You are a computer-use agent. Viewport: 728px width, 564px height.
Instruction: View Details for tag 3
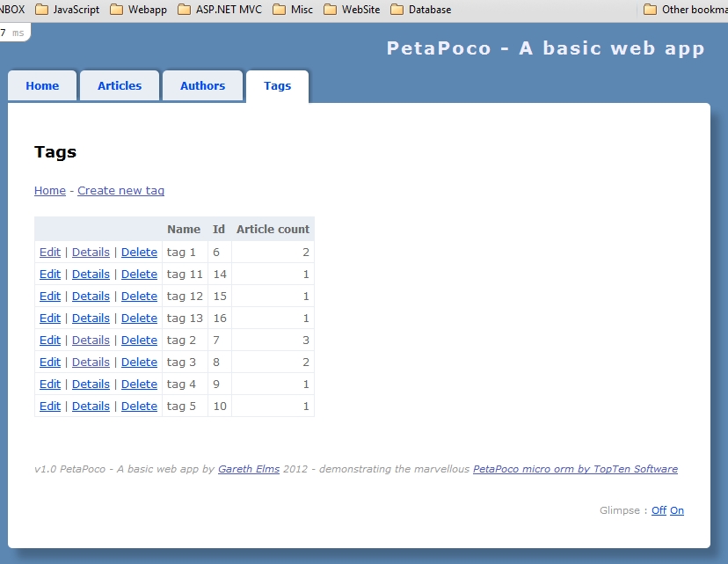91,362
